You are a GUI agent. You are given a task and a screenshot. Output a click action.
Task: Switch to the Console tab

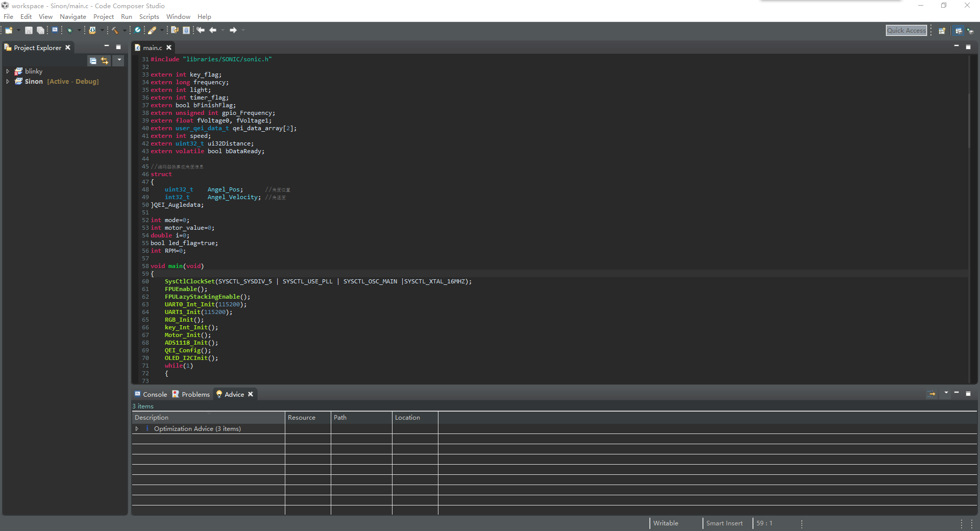click(x=151, y=394)
